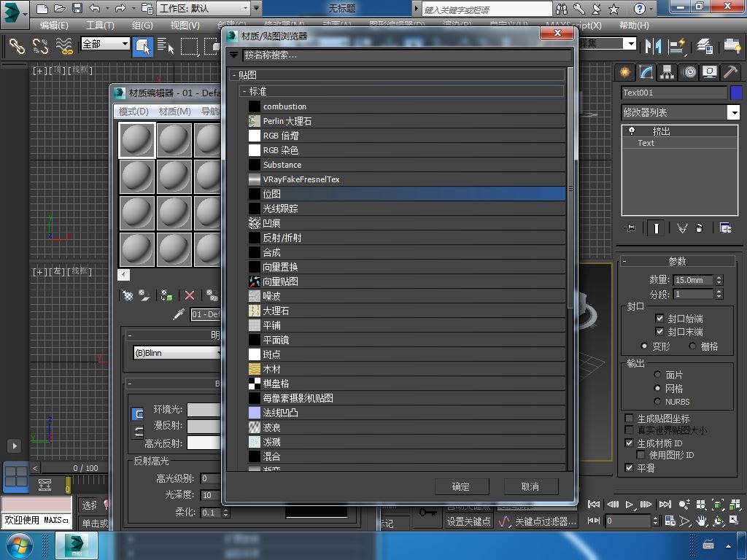747x560 pixels.
Task: Open Select by Name list icon
Action: point(166,46)
